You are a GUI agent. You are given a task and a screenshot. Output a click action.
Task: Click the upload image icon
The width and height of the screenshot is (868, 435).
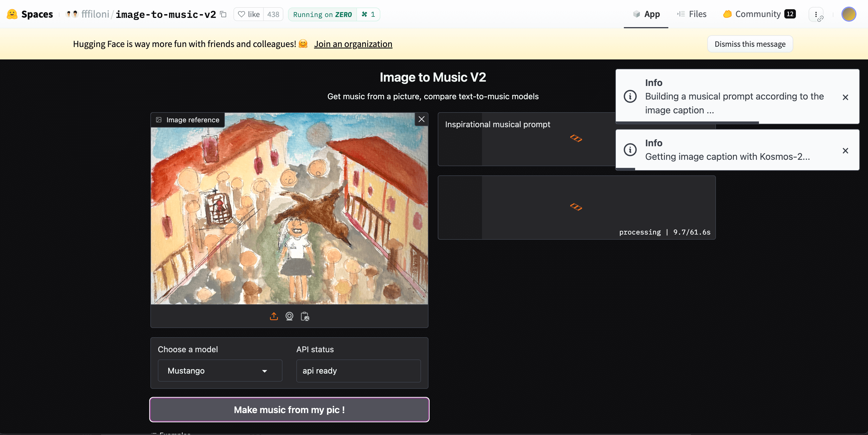pos(274,316)
